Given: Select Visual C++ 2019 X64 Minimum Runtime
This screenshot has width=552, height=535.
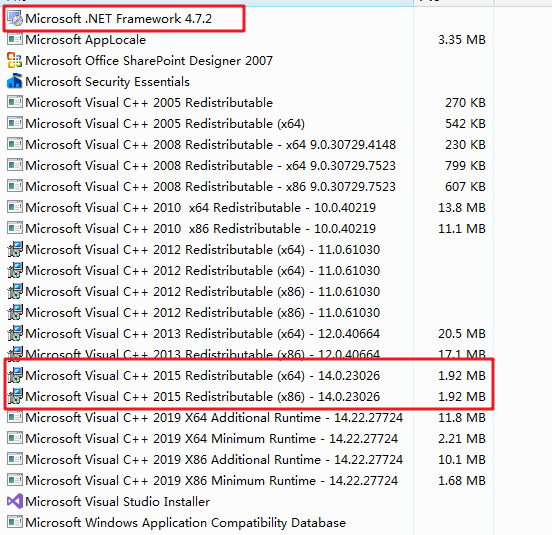Looking at the screenshot, I should tap(212, 439).
